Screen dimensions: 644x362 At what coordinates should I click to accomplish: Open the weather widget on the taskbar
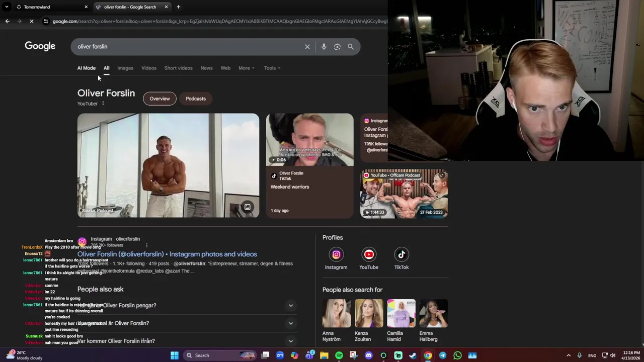[x=24, y=355]
